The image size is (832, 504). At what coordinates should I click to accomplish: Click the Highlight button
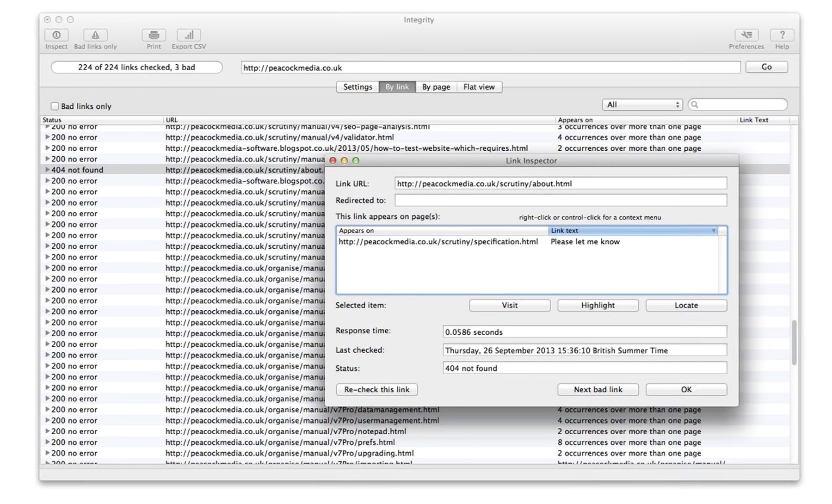point(598,306)
